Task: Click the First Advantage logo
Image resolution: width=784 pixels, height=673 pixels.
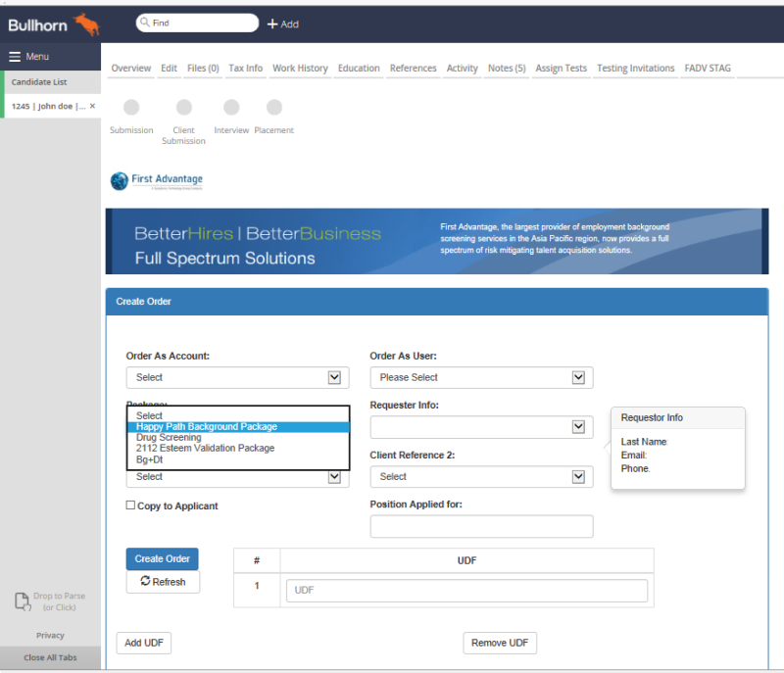Action: coord(156,180)
